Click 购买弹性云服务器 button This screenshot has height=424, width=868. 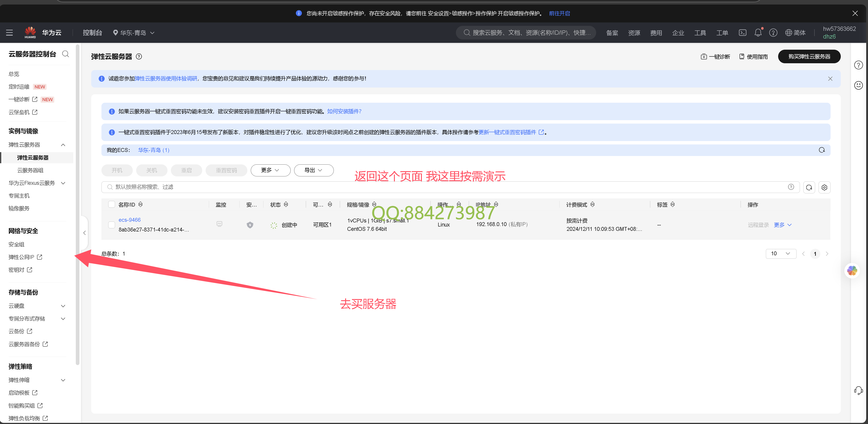[809, 57]
